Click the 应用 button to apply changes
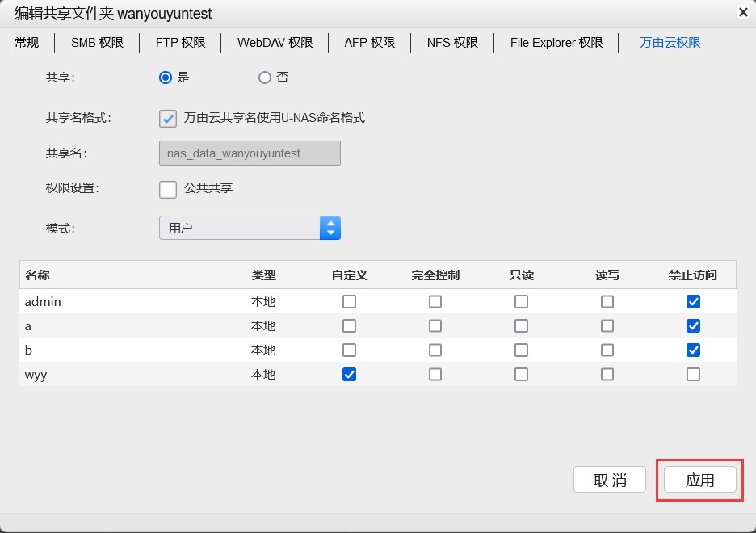The width and height of the screenshot is (756, 533). coord(699,479)
